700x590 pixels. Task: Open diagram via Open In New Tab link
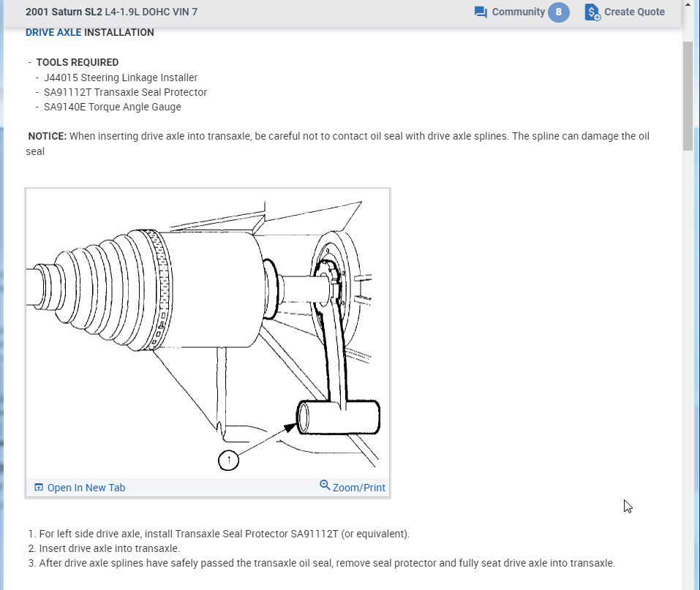(x=86, y=488)
